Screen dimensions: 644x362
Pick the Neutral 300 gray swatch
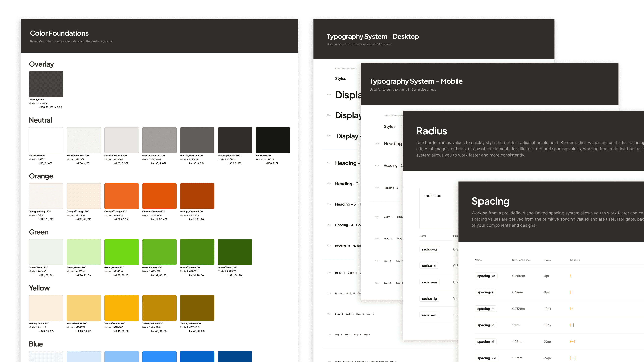click(x=159, y=140)
